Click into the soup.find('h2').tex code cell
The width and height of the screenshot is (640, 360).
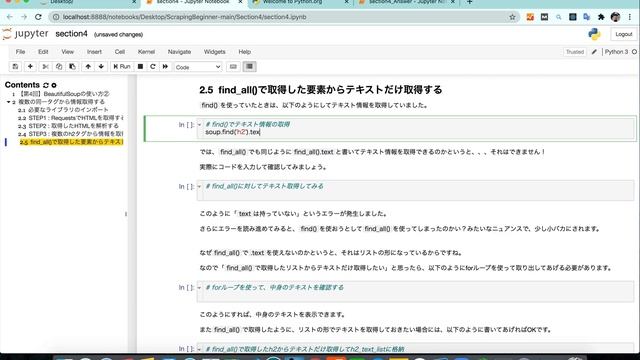tap(416, 129)
